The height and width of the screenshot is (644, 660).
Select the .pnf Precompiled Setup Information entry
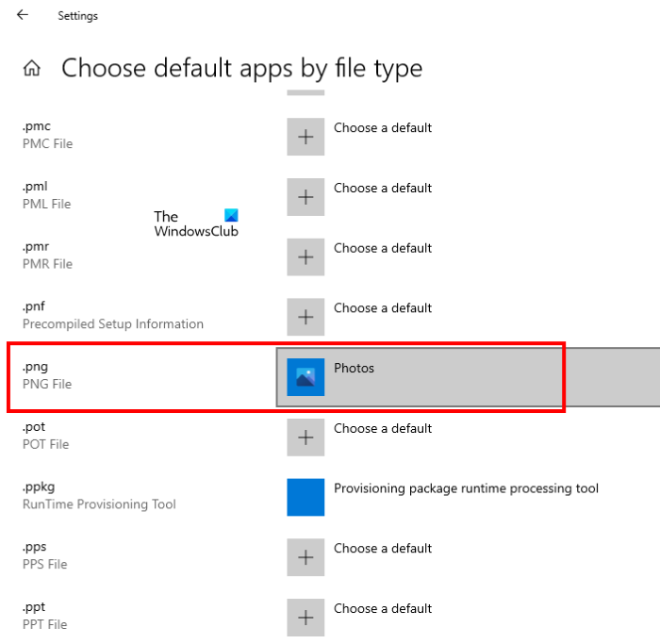(x=112, y=316)
